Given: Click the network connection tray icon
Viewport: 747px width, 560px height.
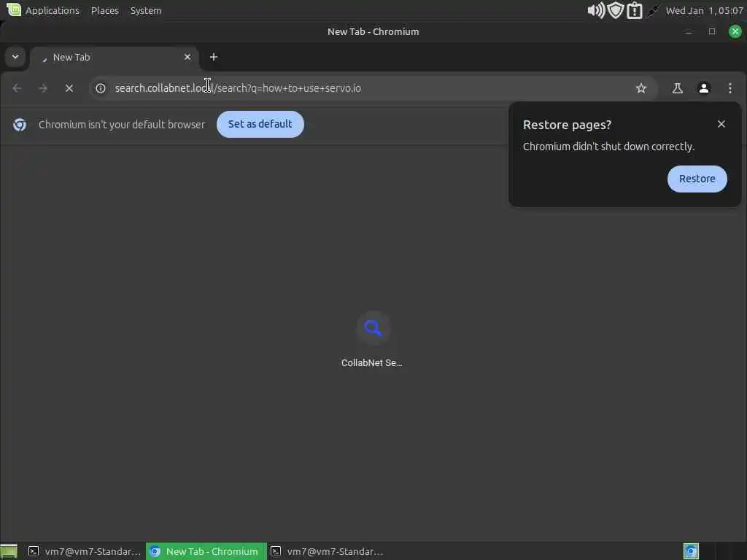Looking at the screenshot, I should point(653,10).
